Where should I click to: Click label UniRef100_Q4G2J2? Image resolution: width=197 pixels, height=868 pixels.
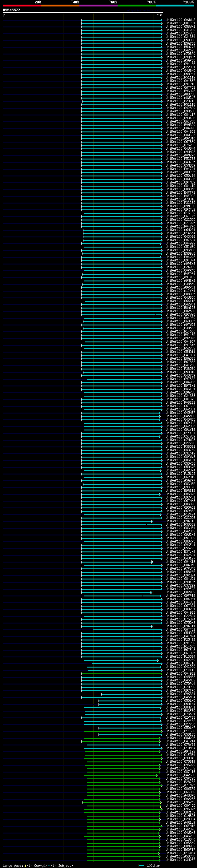tap(180, 836)
